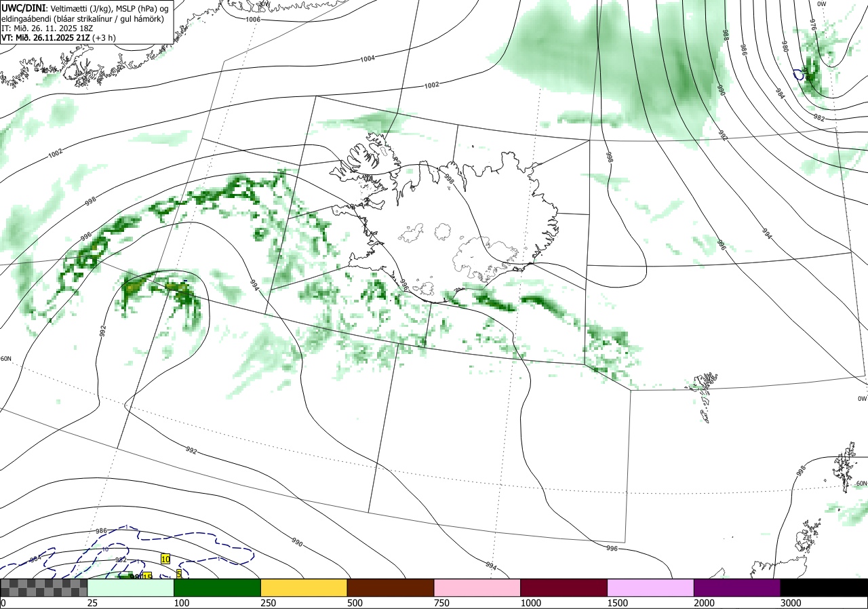Click the yellow "5" lightning marker

coord(179,573)
